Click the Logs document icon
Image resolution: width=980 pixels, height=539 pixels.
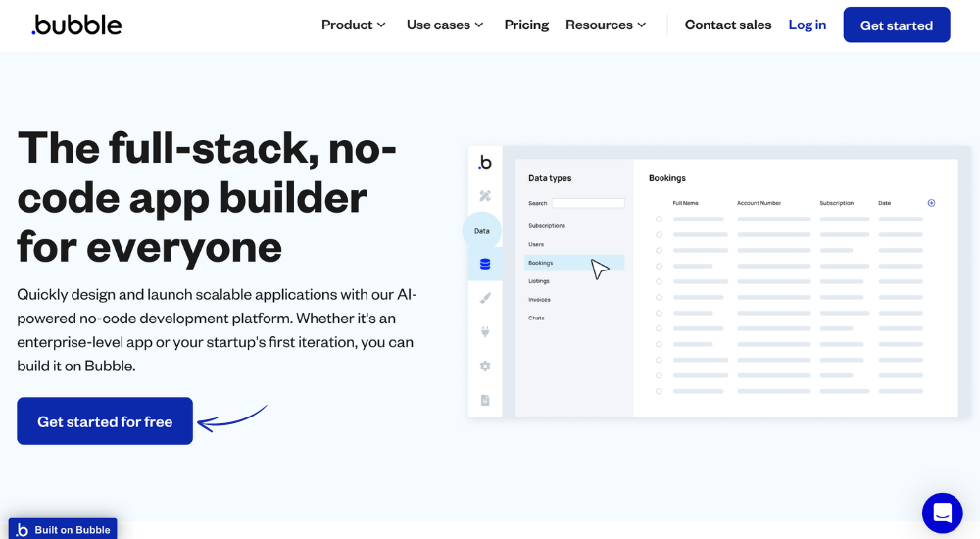tap(485, 400)
